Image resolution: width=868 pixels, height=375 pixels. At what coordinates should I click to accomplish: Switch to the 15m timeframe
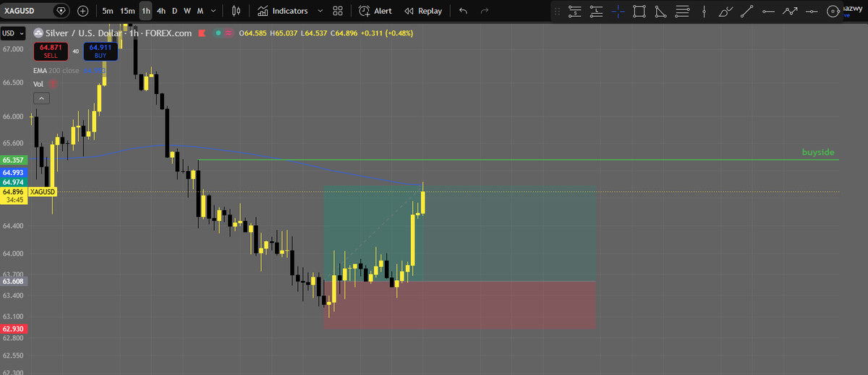pyautogui.click(x=127, y=11)
